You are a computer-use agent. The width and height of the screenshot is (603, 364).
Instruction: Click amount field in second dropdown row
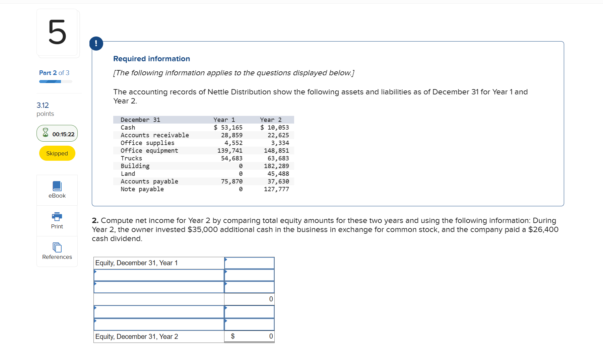[249, 287]
